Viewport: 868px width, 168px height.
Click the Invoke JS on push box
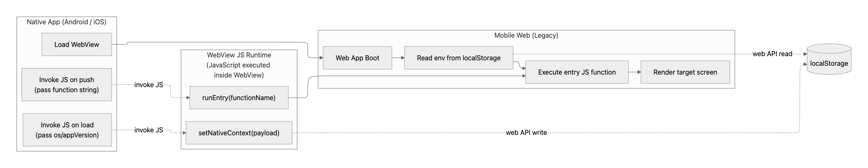click(67, 85)
